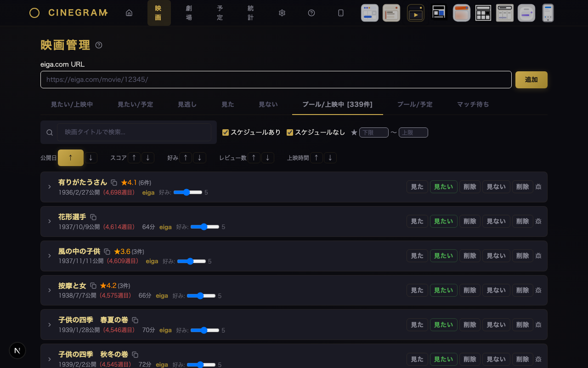Adjust the 好み slider for 花形選手
This screenshot has height=368, width=588.
pos(204,227)
